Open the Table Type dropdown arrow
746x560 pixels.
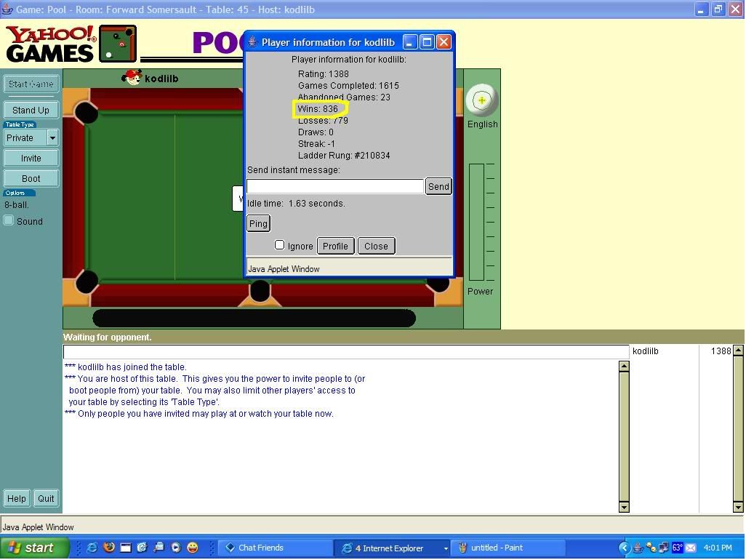click(x=52, y=137)
